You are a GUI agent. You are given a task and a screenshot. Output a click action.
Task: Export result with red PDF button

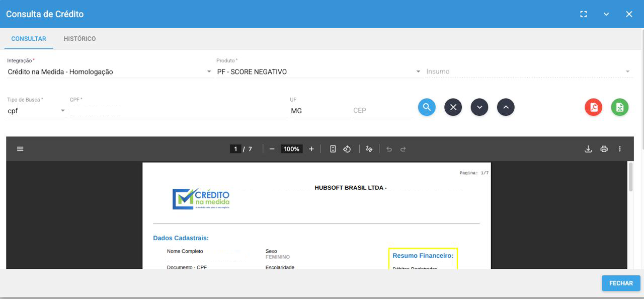[x=594, y=107]
